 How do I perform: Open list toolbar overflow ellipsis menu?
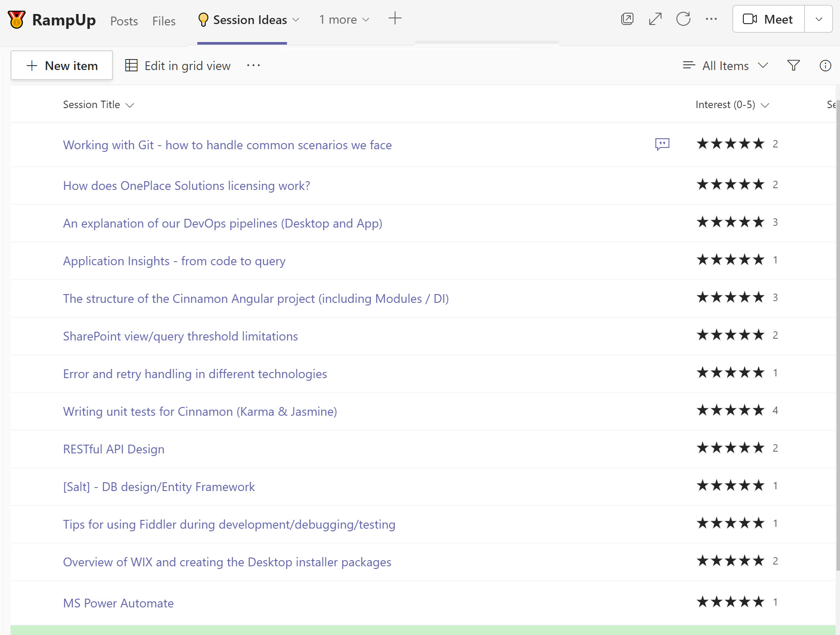[x=253, y=66]
